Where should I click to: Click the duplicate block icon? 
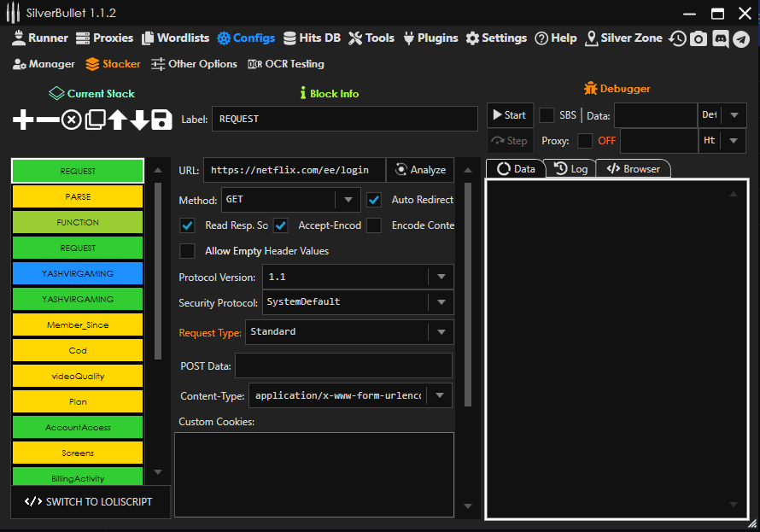[95, 120]
